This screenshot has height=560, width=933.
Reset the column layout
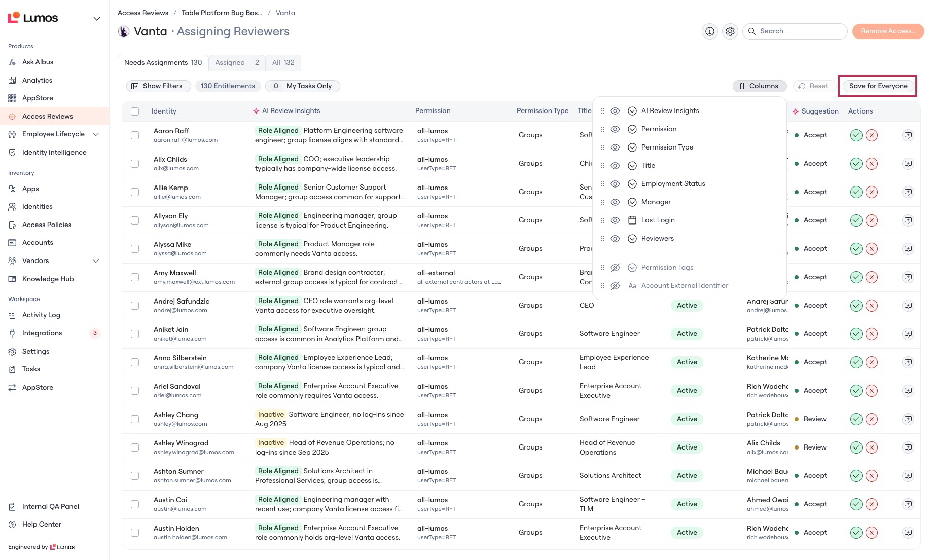(x=813, y=86)
